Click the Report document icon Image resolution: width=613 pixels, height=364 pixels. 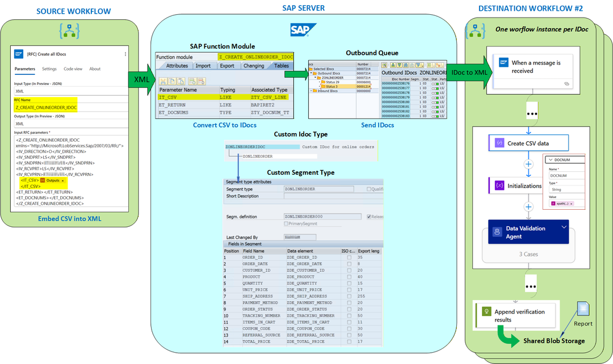(x=583, y=308)
